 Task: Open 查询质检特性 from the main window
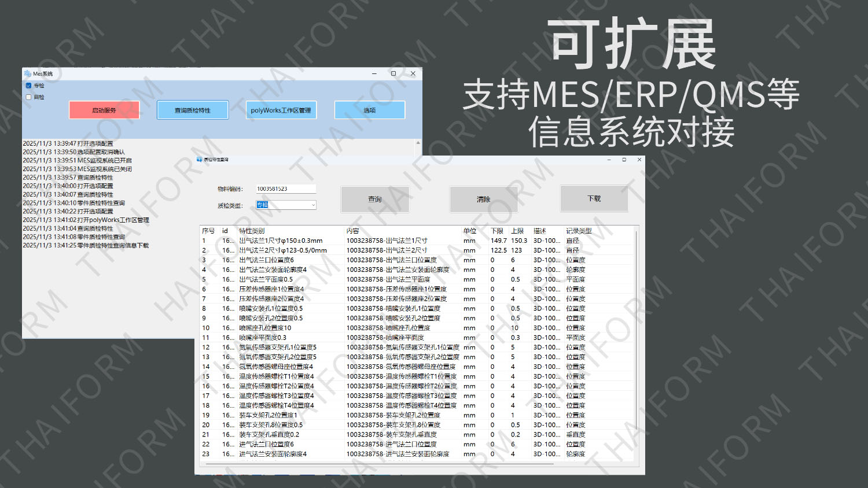193,110
